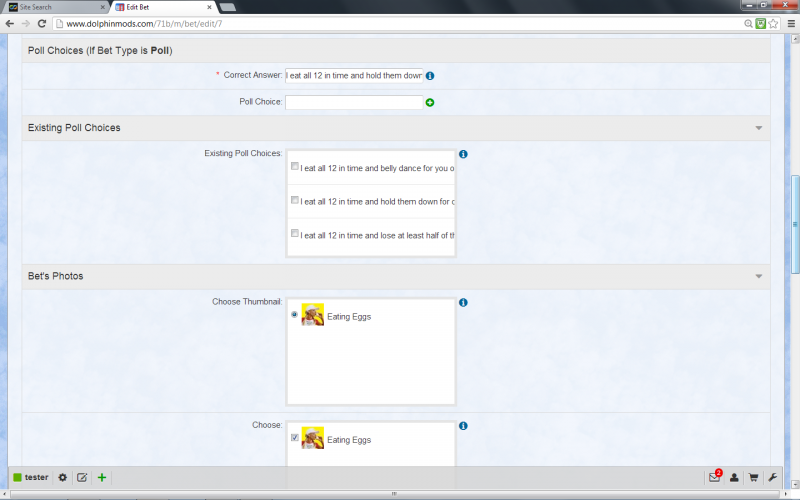Viewport: 800px width, 500px height.
Task: Click the green add poll choice icon
Action: click(430, 103)
